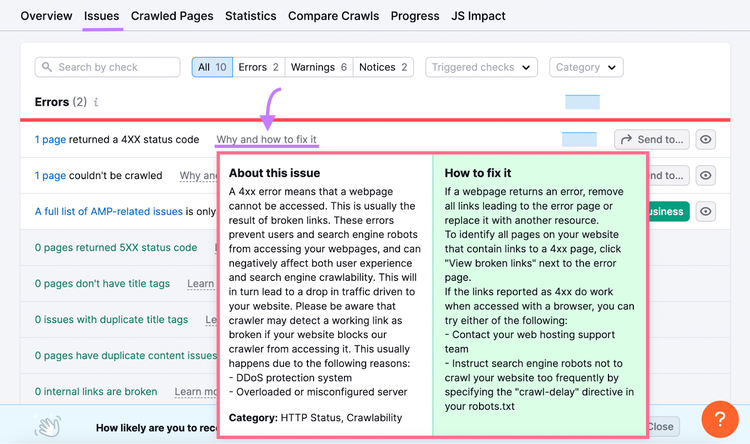Image resolution: width=750 pixels, height=444 pixels.
Task: Open A full list of AMP-related issues link
Action: (109, 211)
